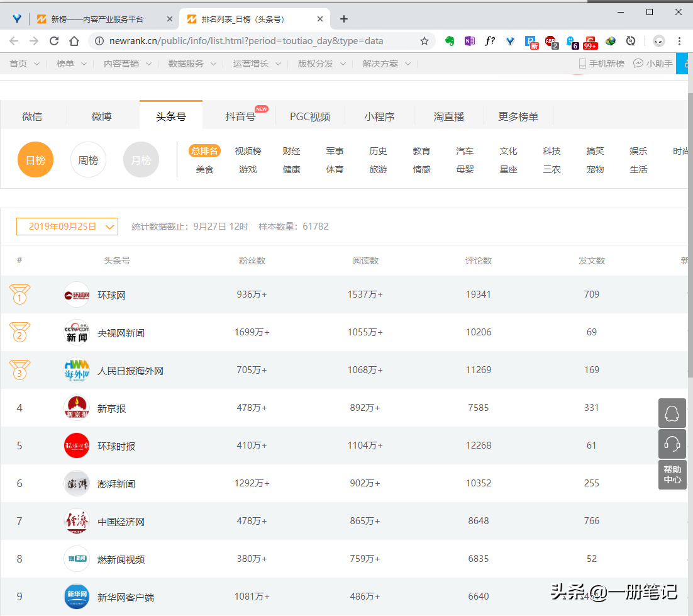This screenshot has width=693, height=616.
Task: Click the OneNote extension icon
Action: 469,41
